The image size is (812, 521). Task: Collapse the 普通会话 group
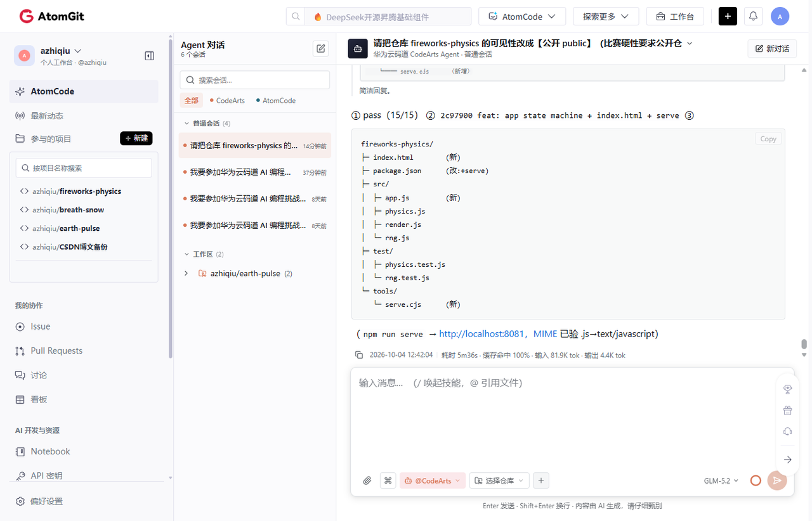tap(207, 123)
